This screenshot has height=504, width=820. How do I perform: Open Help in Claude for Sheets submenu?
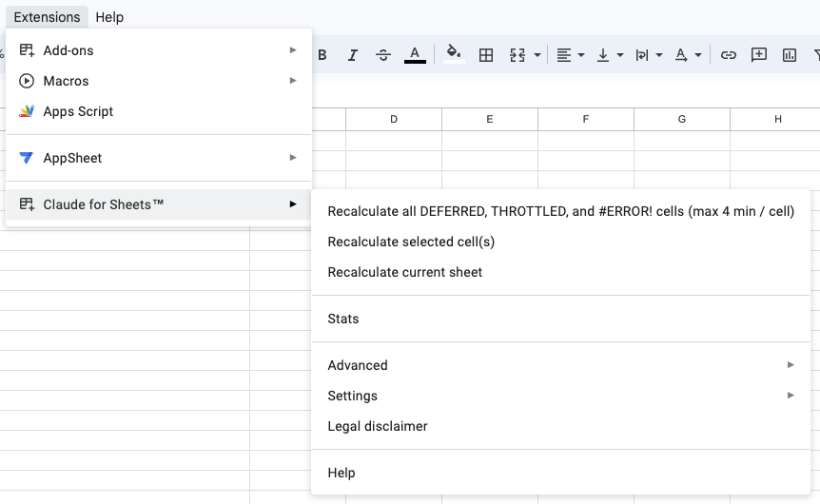pos(560,473)
